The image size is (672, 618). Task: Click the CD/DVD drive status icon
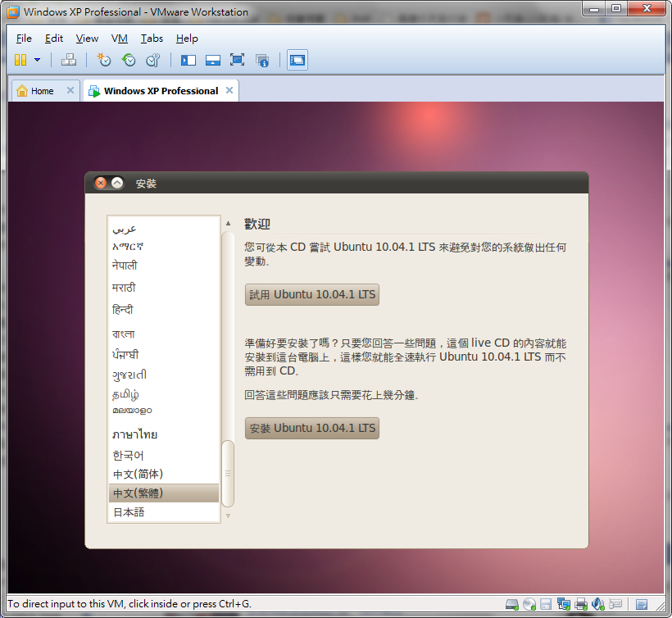pos(529,604)
